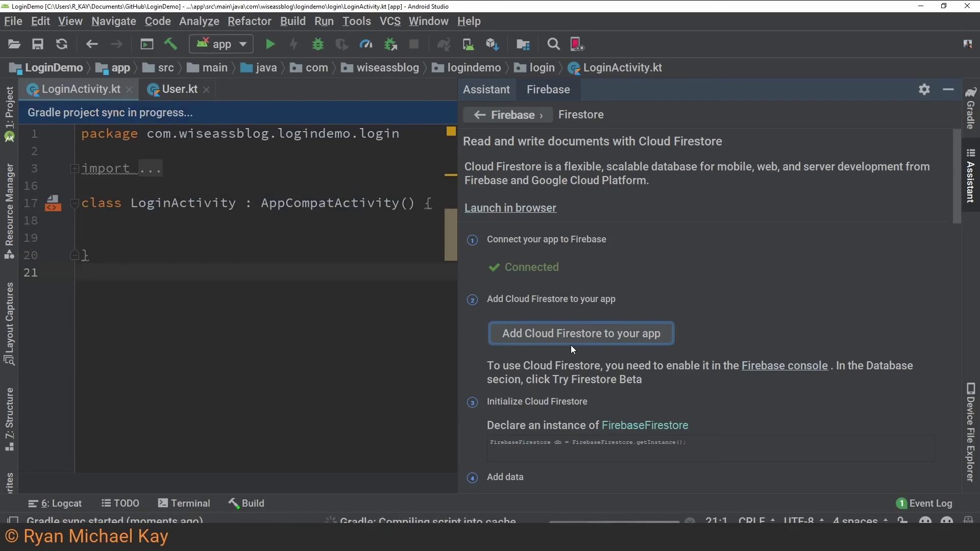Viewport: 980px width, 551px height.
Task: Select the Firebase assistant tab
Action: [x=548, y=90]
